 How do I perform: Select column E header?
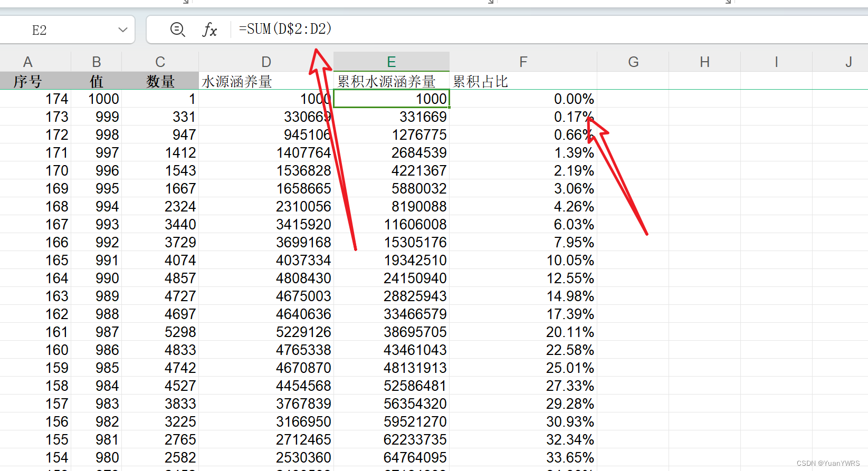tap(392, 62)
